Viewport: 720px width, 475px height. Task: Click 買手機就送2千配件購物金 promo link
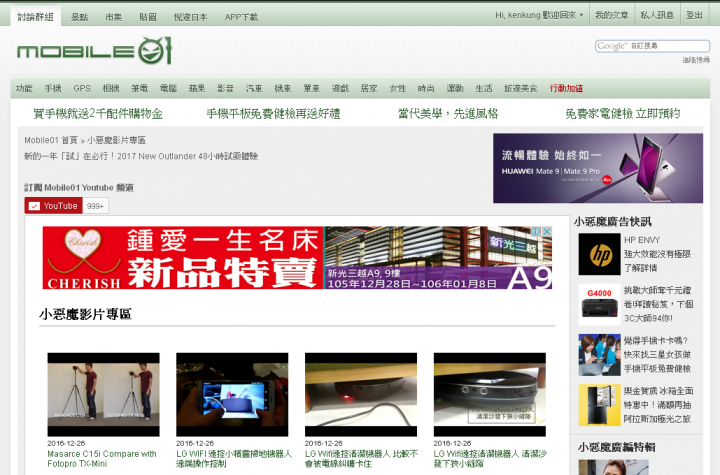[x=98, y=113]
